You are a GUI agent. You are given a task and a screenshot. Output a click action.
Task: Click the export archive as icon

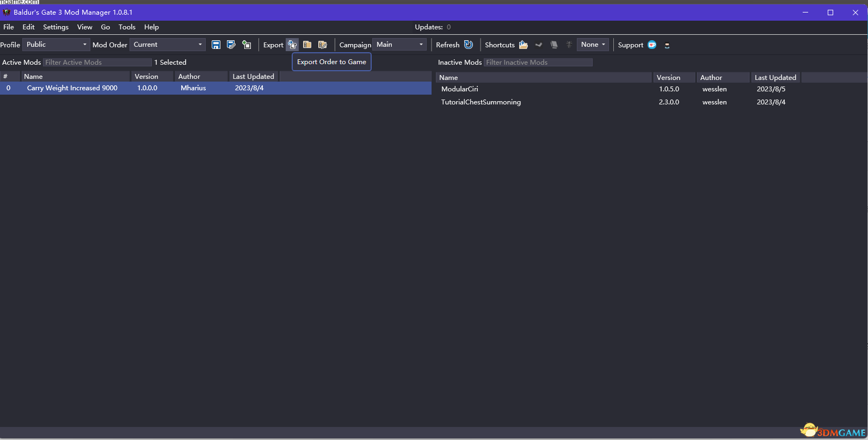pos(323,45)
